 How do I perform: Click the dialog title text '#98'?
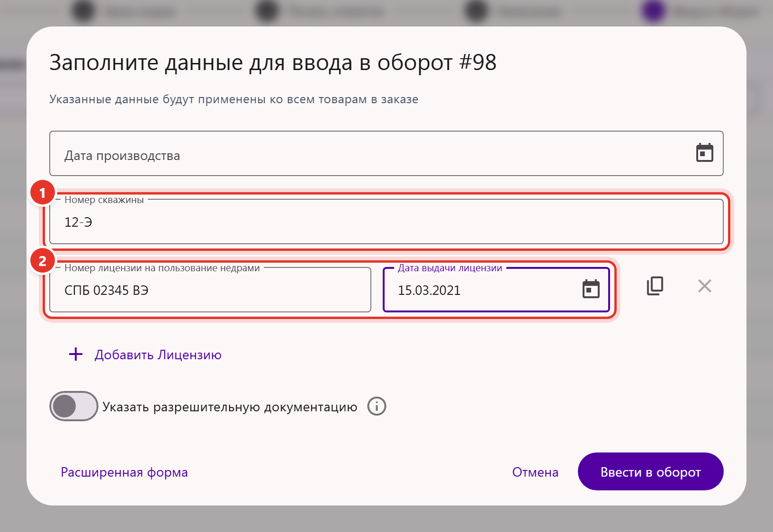[477, 62]
